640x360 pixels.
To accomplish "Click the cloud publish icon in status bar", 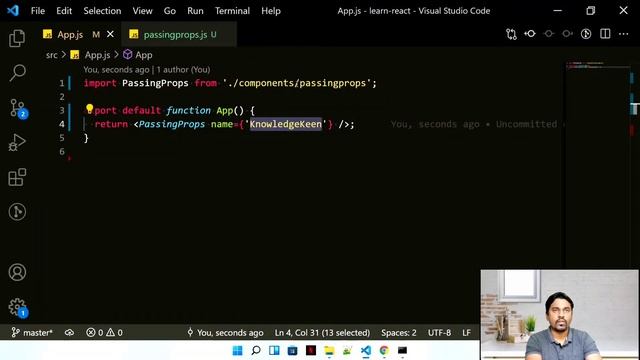I will (x=69, y=333).
